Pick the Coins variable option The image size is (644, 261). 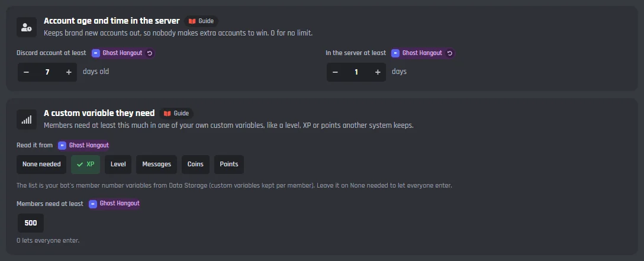coord(195,164)
